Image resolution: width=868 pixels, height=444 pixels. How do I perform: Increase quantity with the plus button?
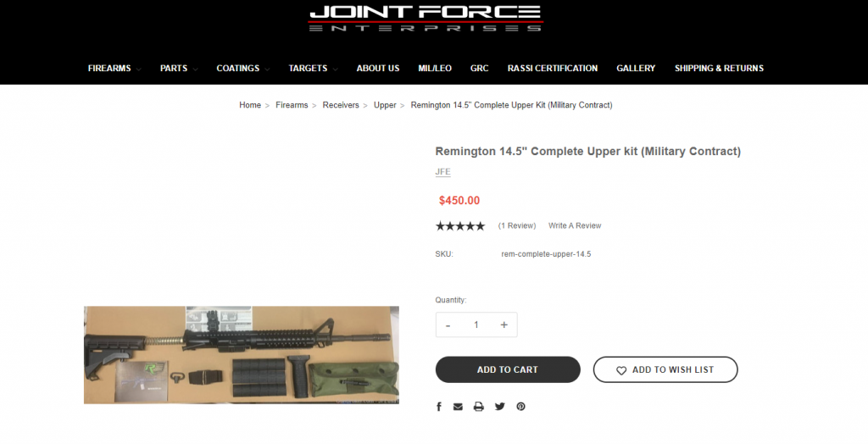coord(504,325)
